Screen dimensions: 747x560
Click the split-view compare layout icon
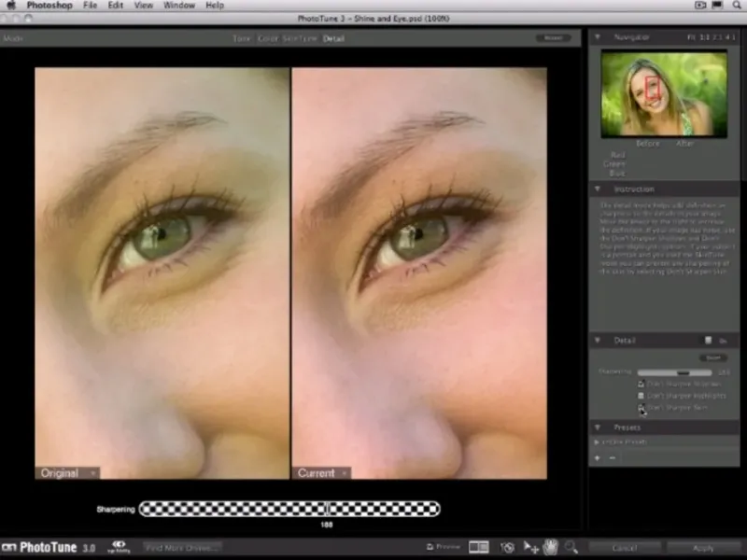click(478, 548)
